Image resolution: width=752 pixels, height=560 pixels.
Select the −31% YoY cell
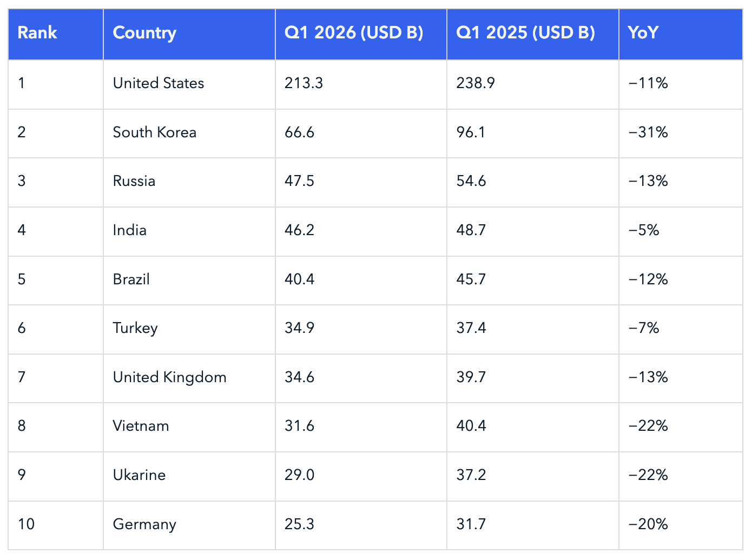click(681, 134)
